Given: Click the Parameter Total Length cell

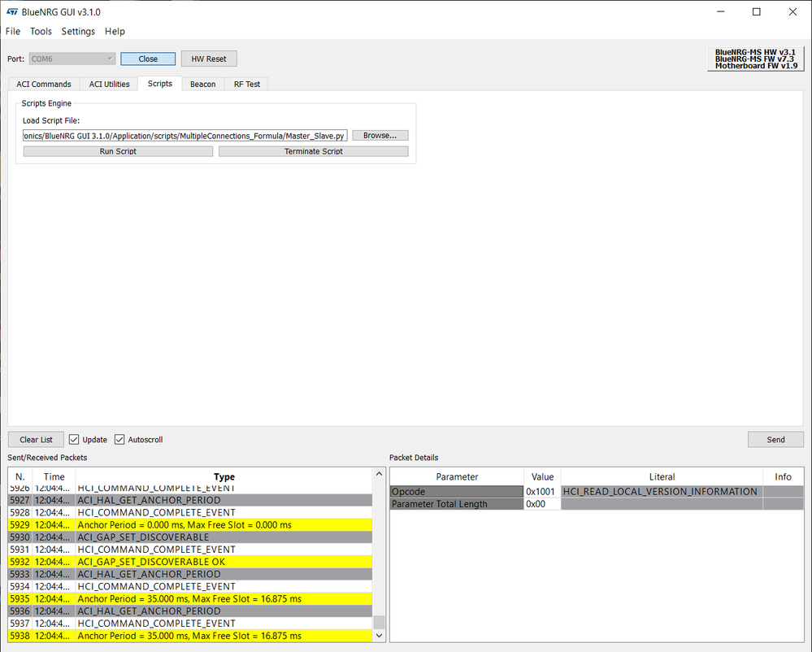Looking at the screenshot, I should point(457,504).
